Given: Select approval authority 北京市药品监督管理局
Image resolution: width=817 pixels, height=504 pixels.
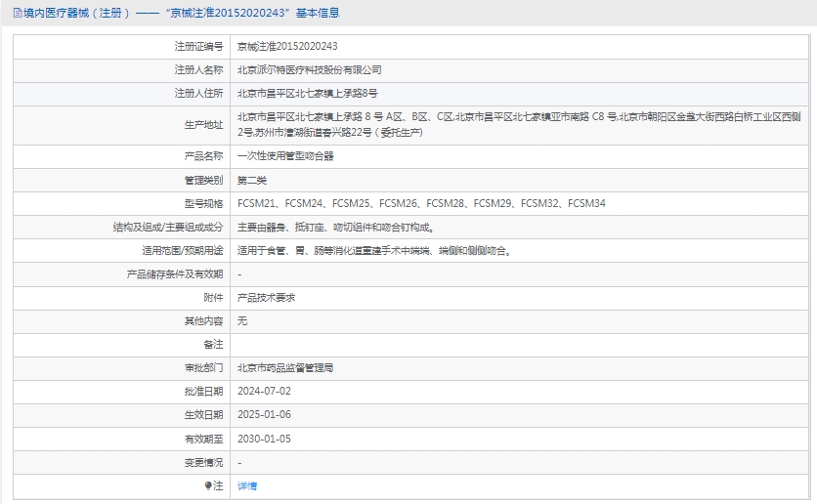Looking at the screenshot, I should click(x=285, y=368).
